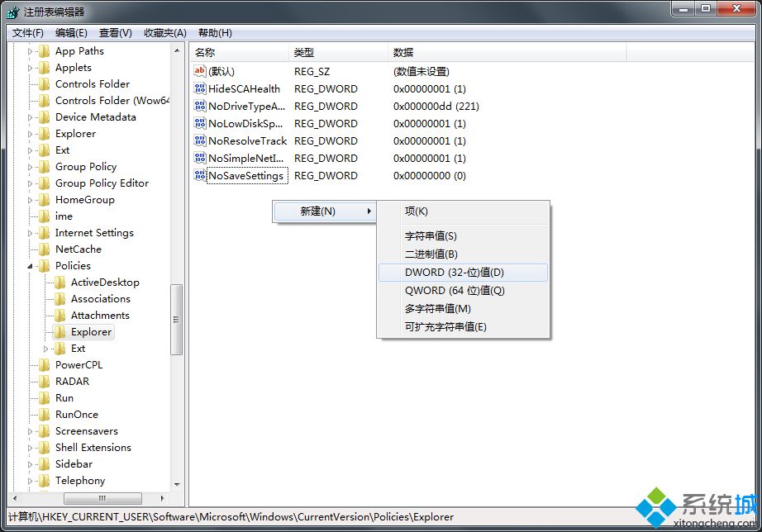762x532 pixels.
Task: Click the RADAR folder icon
Action: 45,382
